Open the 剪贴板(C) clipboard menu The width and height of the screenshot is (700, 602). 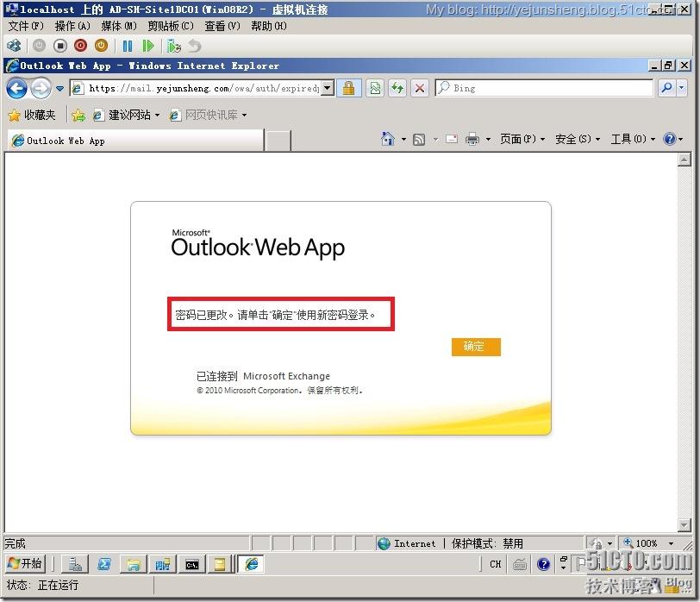click(171, 26)
